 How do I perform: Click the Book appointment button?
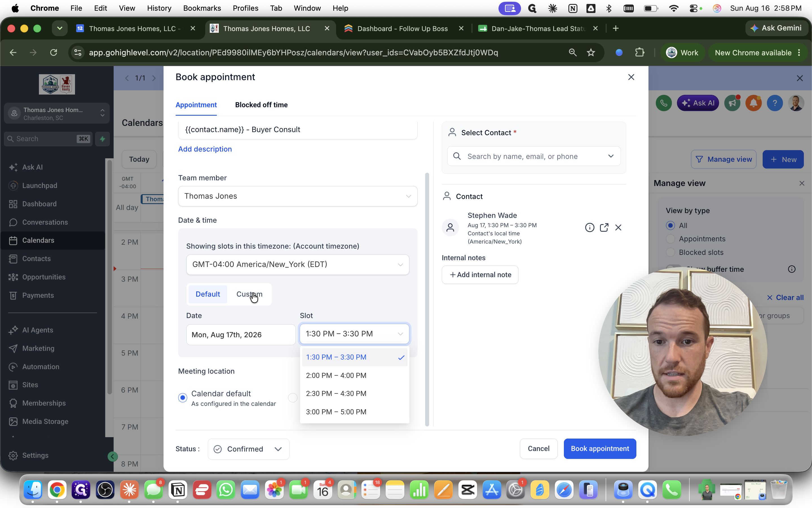pyautogui.click(x=600, y=448)
